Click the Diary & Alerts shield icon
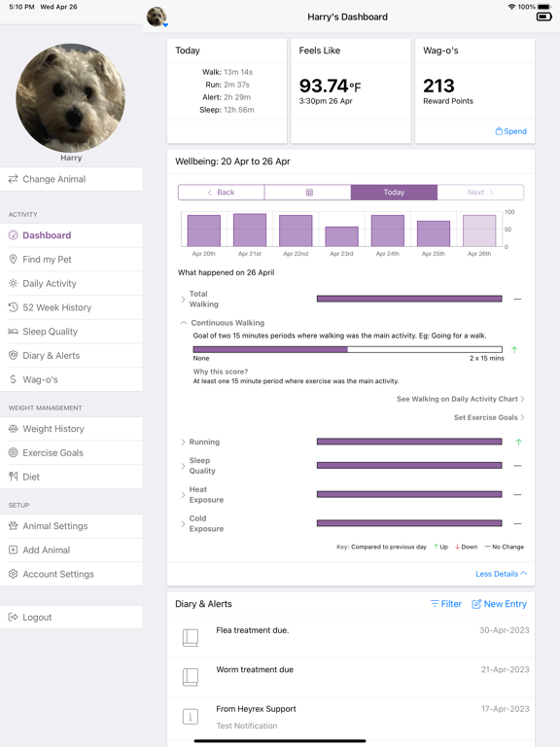This screenshot has width=560, height=747. [14, 355]
